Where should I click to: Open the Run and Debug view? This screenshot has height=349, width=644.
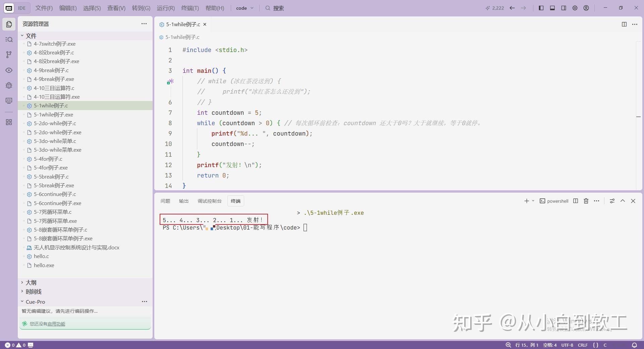click(9, 85)
